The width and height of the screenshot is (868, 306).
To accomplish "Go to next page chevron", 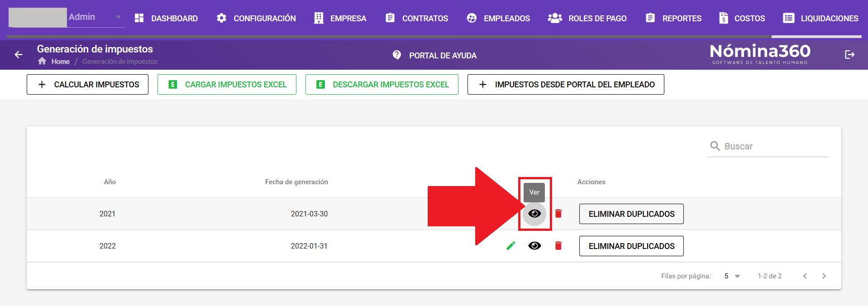I will [x=824, y=276].
